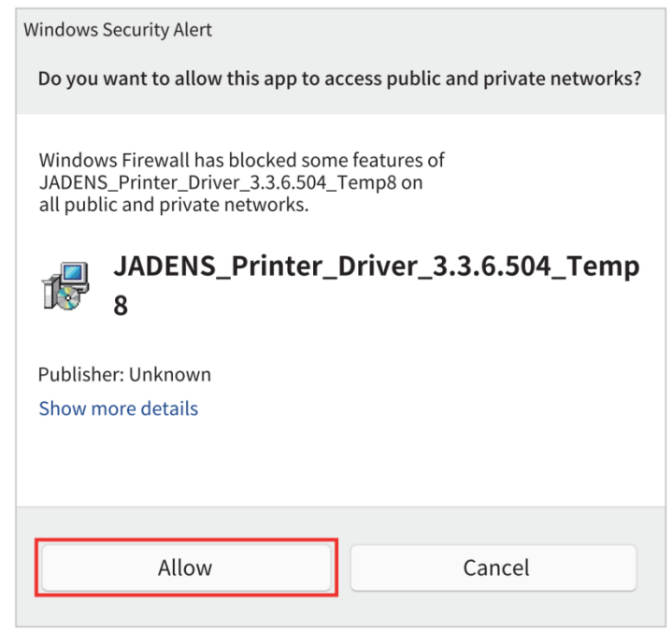
Task: Click the gray tower beside the CD icon
Action: (49, 292)
